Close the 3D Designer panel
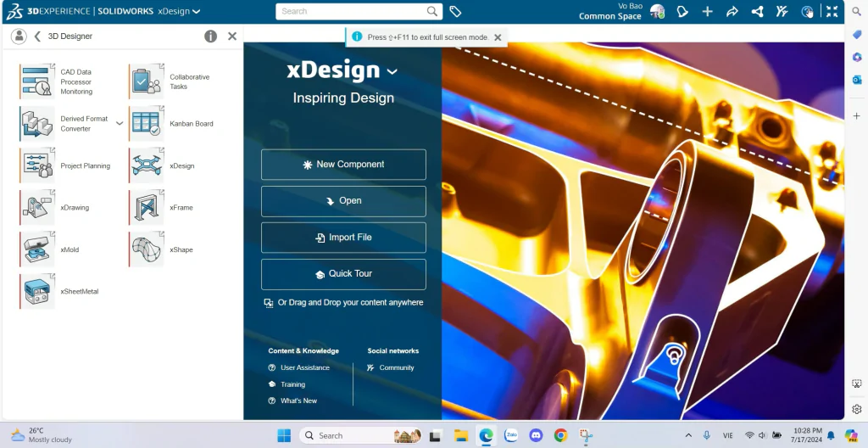Viewport: 868px width, 448px height. [232, 36]
